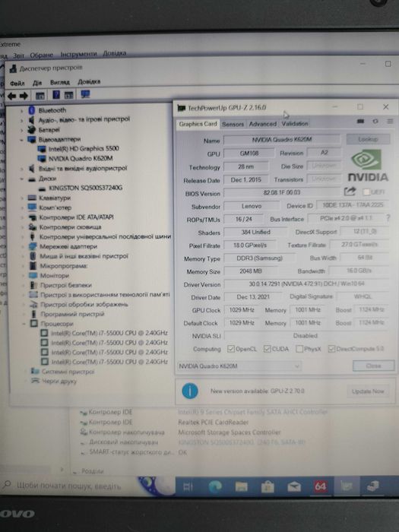The image size is (399, 532).
Task: Click the help icon in Device Manager toolbar
Action: [x=56, y=95]
